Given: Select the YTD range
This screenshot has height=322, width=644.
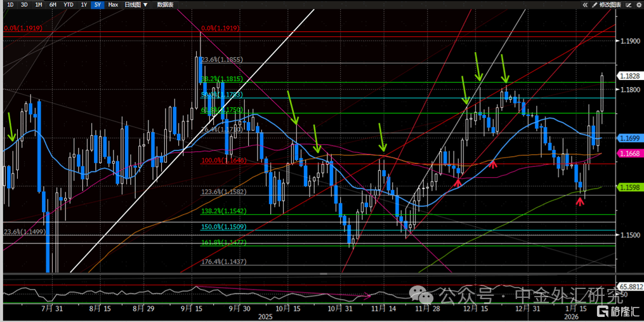Looking at the screenshot, I should click(68, 4).
